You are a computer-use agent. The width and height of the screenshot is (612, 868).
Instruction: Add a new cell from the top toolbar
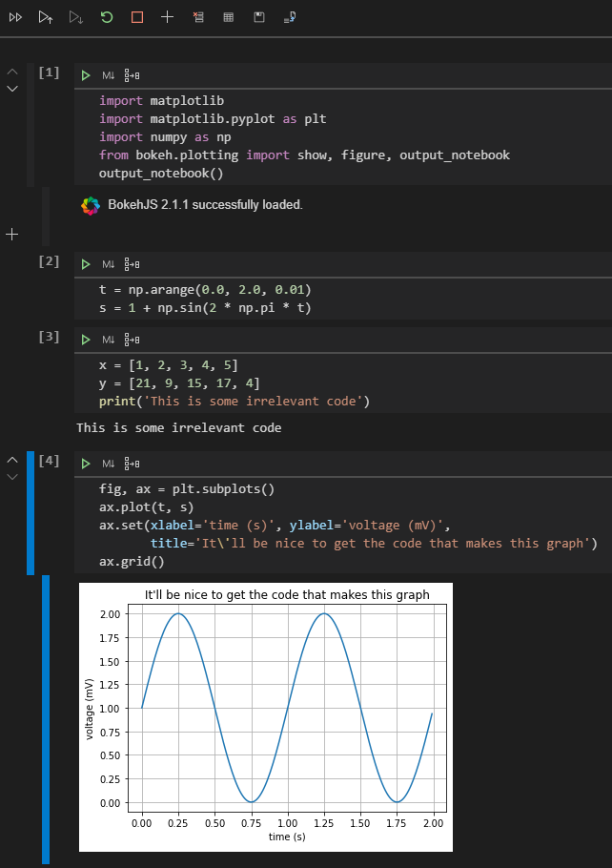167,17
